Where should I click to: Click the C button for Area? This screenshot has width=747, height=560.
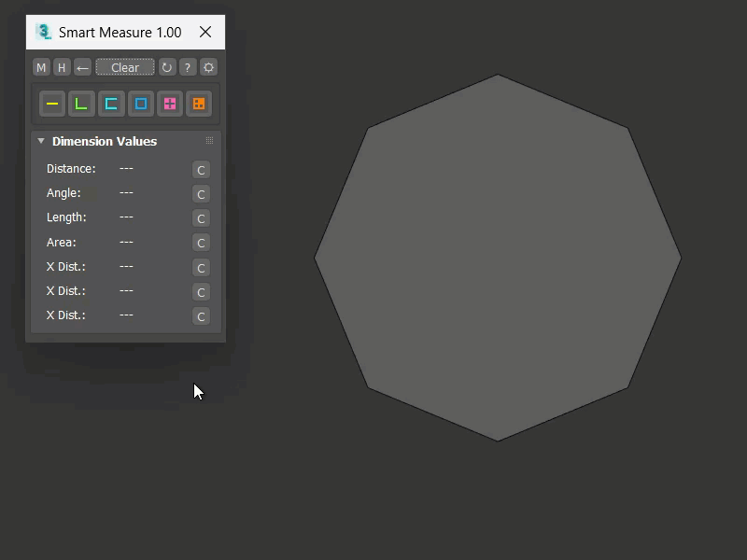click(x=201, y=243)
